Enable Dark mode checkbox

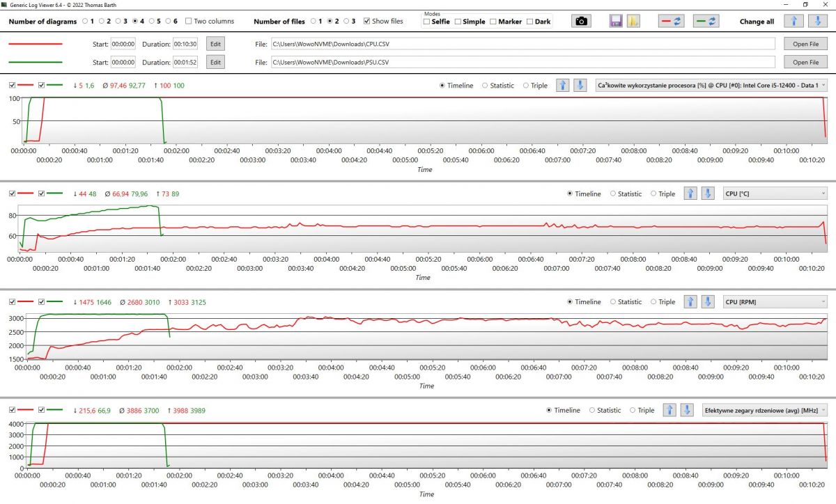530,22
